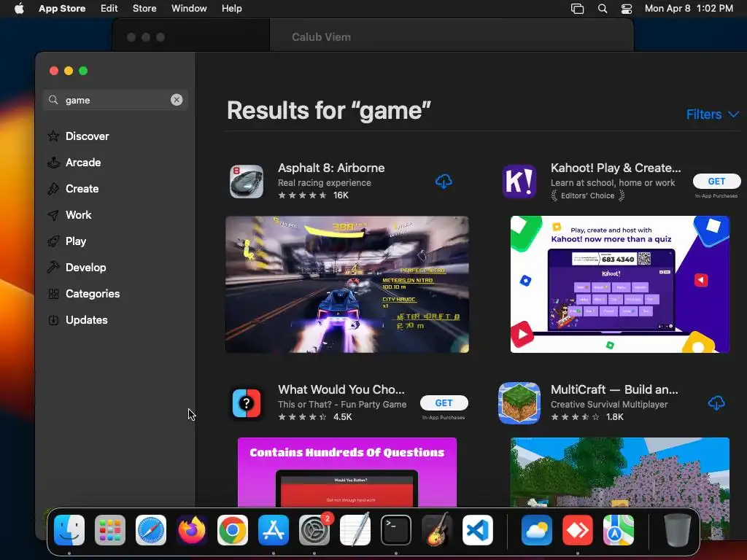Clear the search field text
This screenshot has width=747, height=560.
click(177, 99)
